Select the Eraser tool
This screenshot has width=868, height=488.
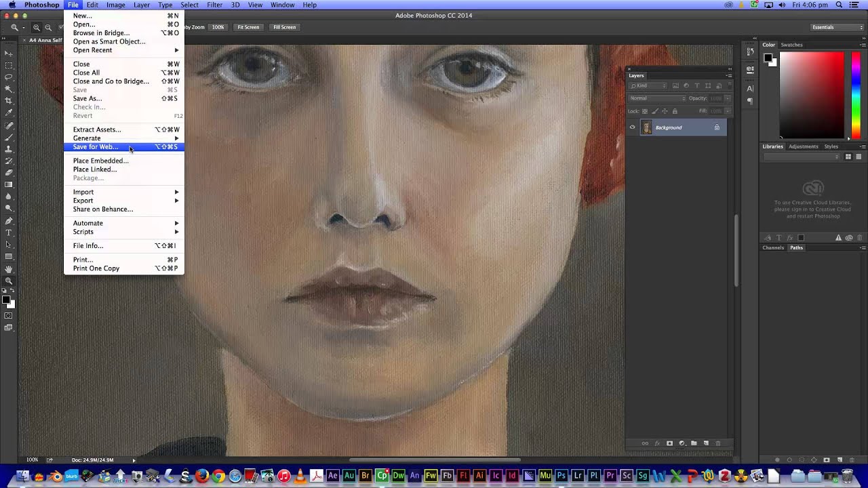click(8, 173)
